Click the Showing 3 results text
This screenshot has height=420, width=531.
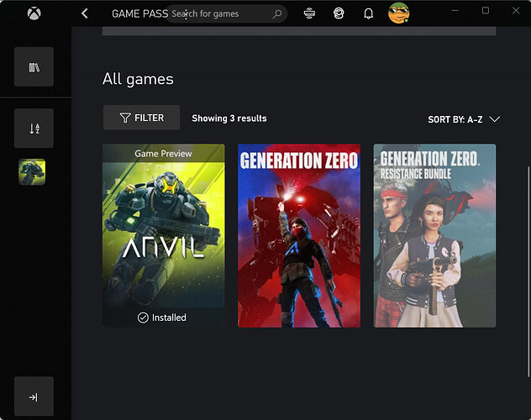coord(229,118)
